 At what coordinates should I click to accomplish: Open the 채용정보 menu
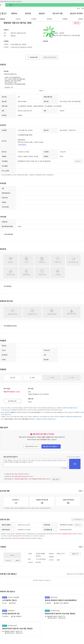tap(14, 13)
